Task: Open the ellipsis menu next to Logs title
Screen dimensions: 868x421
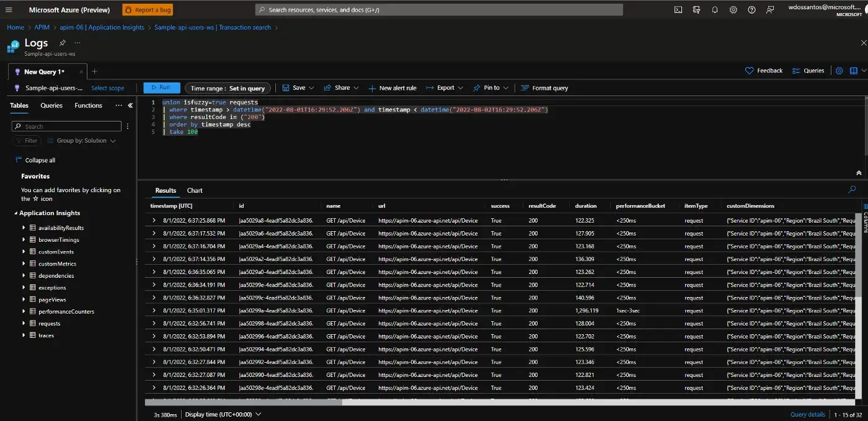Action: (77, 43)
